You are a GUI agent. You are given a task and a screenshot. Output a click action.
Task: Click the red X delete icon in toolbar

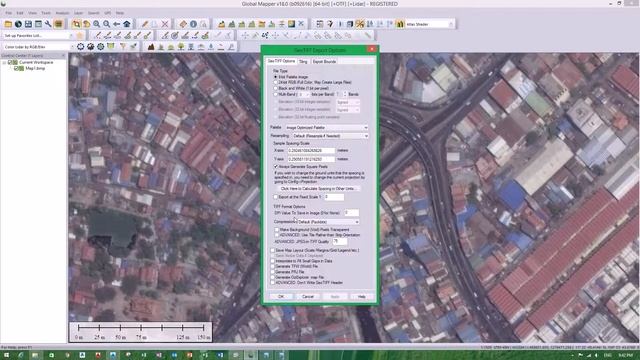pyautogui.click(x=165, y=24)
